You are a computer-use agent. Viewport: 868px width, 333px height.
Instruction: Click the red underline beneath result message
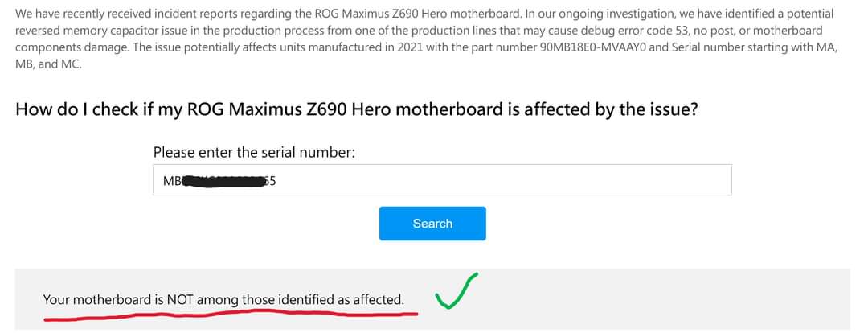pyautogui.click(x=231, y=316)
